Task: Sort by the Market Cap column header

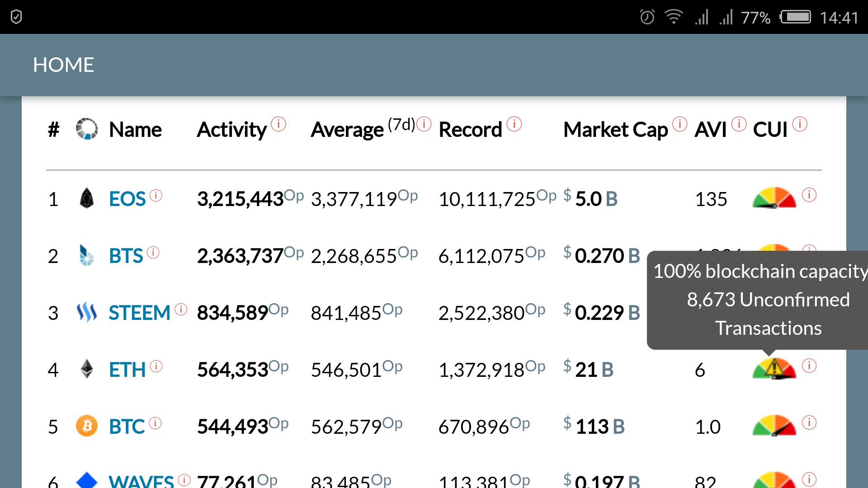Action: (616, 130)
